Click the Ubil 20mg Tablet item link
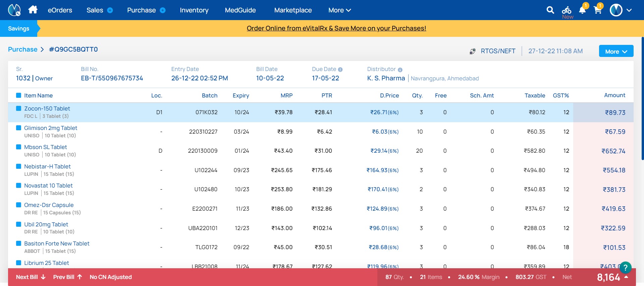The image size is (644, 286). point(46,224)
